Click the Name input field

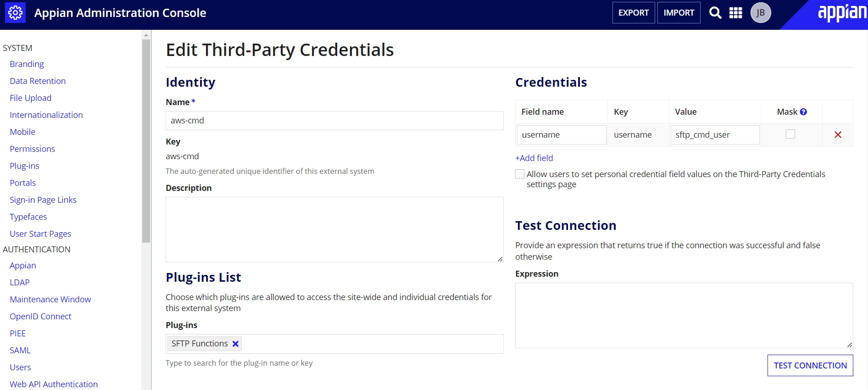tap(334, 121)
